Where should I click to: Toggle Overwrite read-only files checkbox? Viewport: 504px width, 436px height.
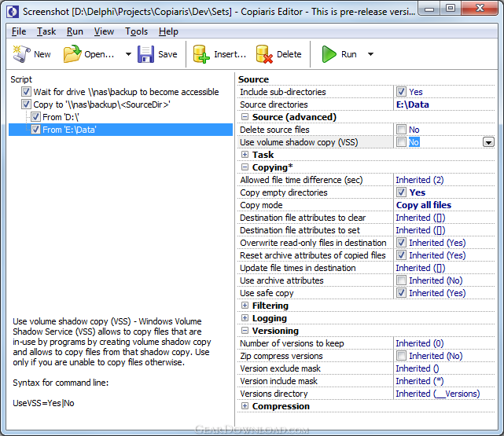pyautogui.click(x=401, y=243)
